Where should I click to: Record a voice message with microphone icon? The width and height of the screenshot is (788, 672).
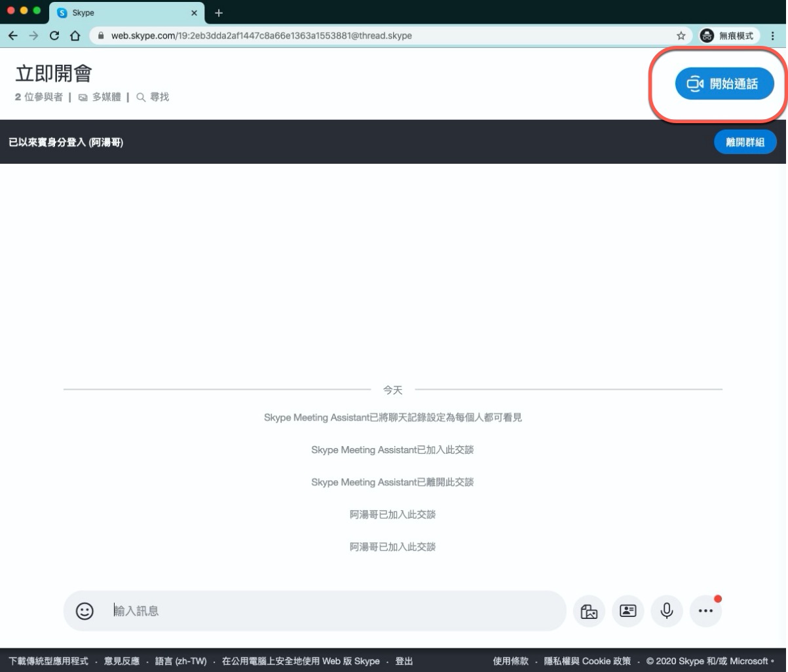point(667,611)
